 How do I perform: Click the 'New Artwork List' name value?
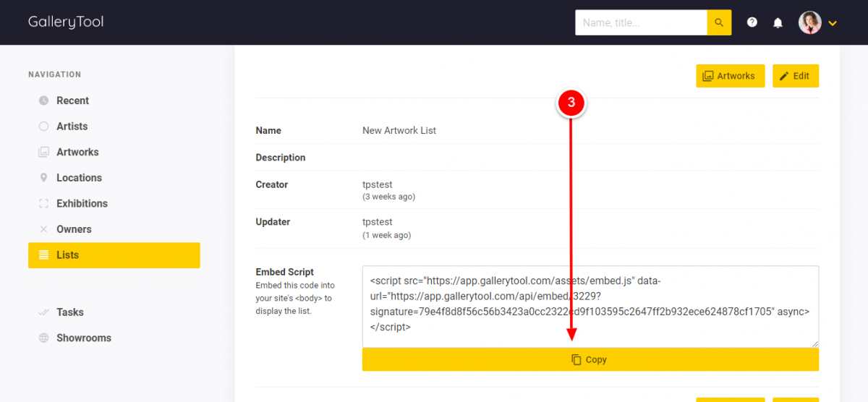399,131
